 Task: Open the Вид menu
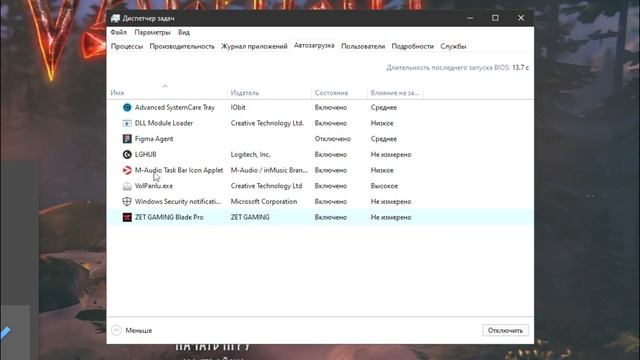click(184, 32)
